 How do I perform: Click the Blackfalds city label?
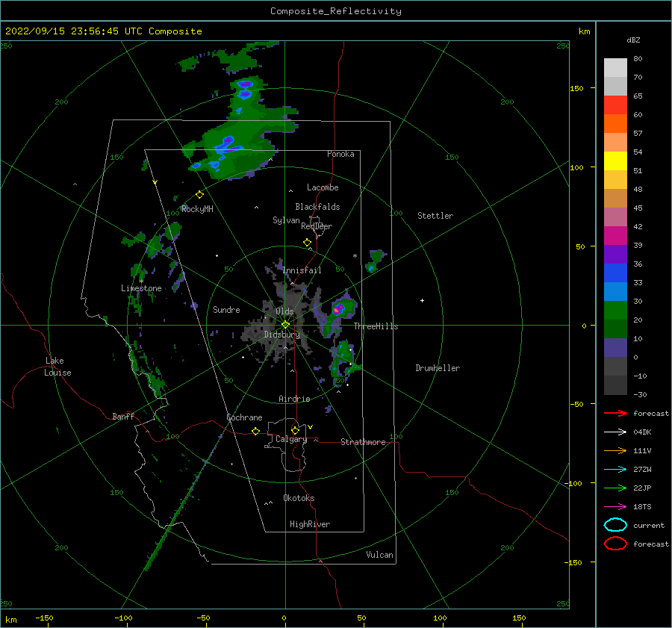point(317,207)
